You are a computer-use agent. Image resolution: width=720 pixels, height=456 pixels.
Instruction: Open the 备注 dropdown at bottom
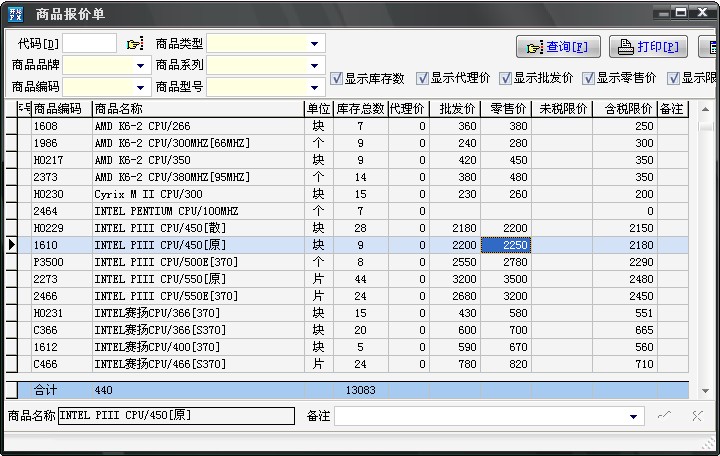pos(634,417)
